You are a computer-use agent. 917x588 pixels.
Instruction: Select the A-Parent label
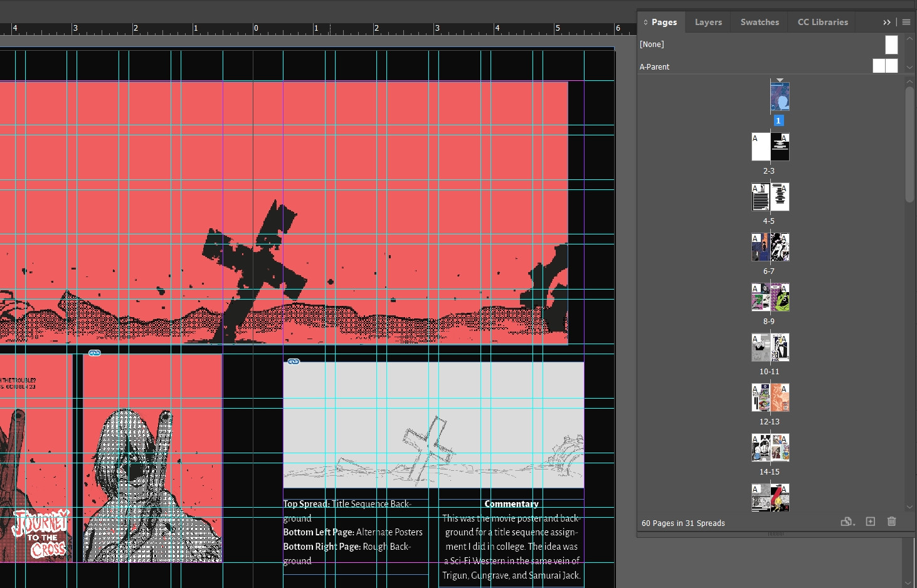654,67
